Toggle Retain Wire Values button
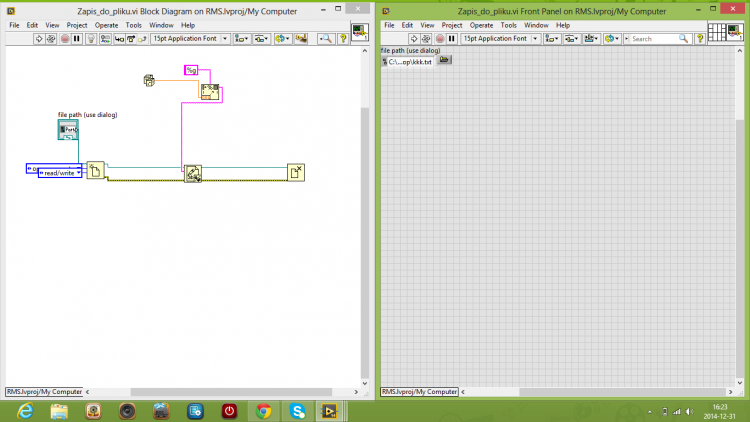The image size is (750, 422). (x=105, y=39)
